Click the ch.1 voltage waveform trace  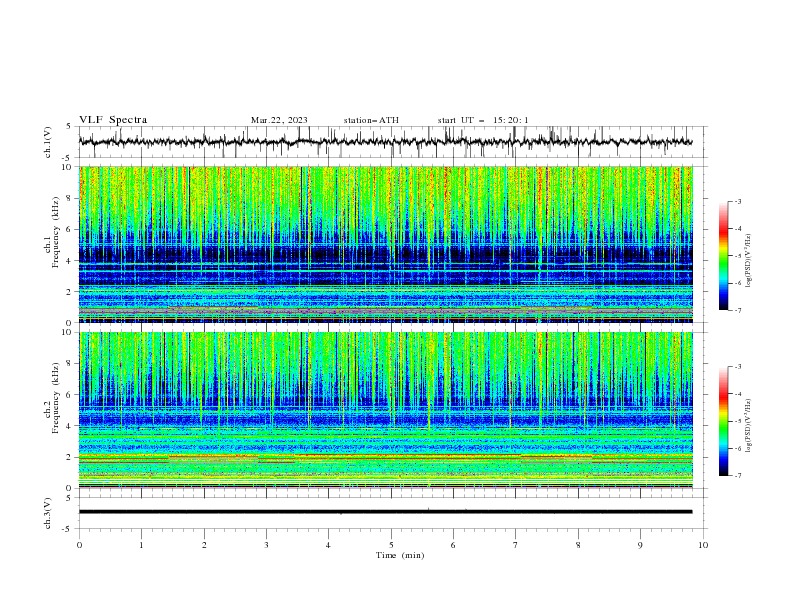(385, 142)
